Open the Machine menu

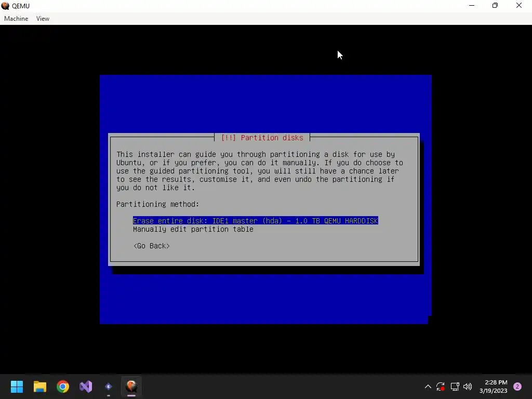coord(16,19)
